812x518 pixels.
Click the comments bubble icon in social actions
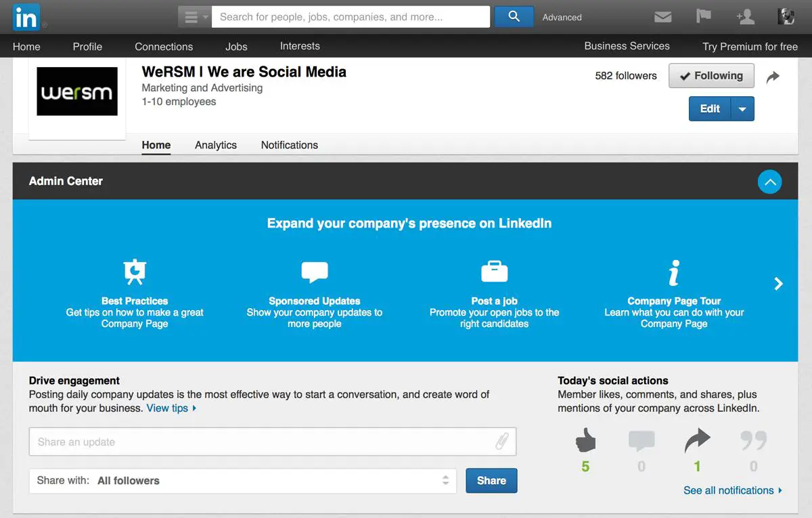click(641, 442)
